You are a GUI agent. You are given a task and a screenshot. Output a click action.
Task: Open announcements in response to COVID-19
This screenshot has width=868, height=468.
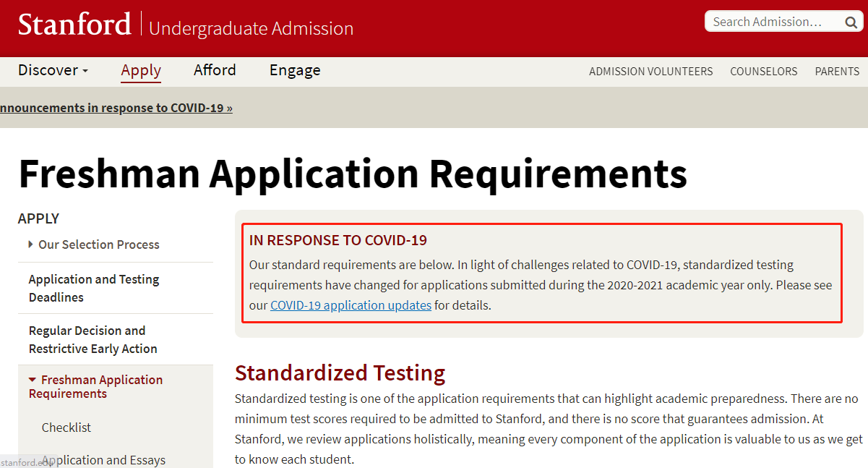pyautogui.click(x=116, y=108)
